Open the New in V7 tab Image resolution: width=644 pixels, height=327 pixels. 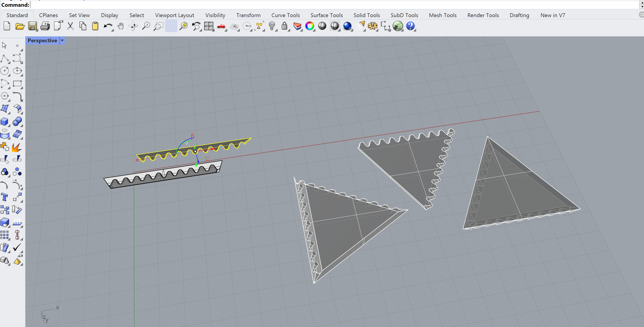(x=552, y=15)
